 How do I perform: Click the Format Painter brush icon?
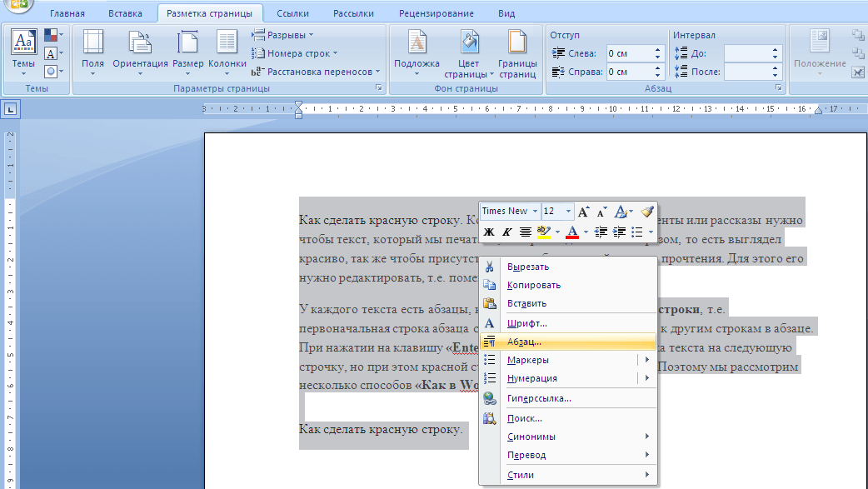coord(647,212)
